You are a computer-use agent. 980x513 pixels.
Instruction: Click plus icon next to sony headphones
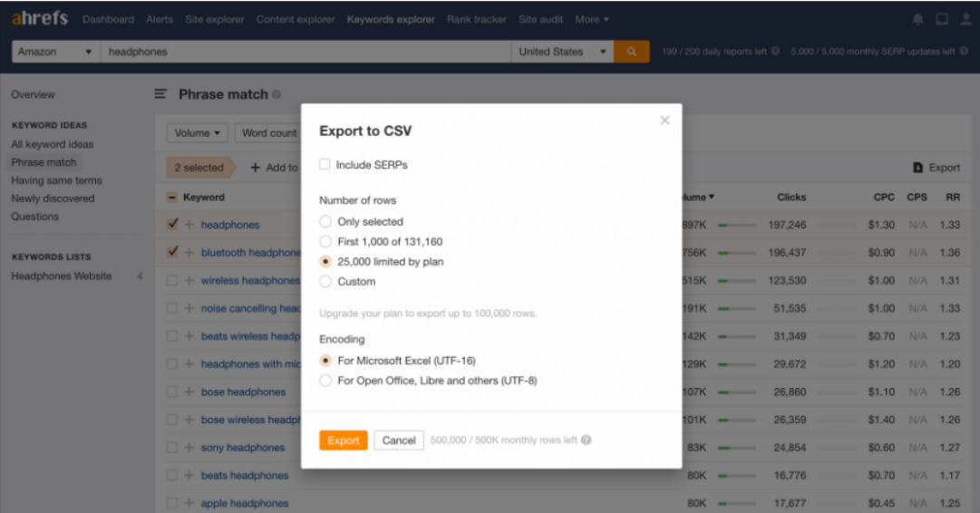pos(189,448)
